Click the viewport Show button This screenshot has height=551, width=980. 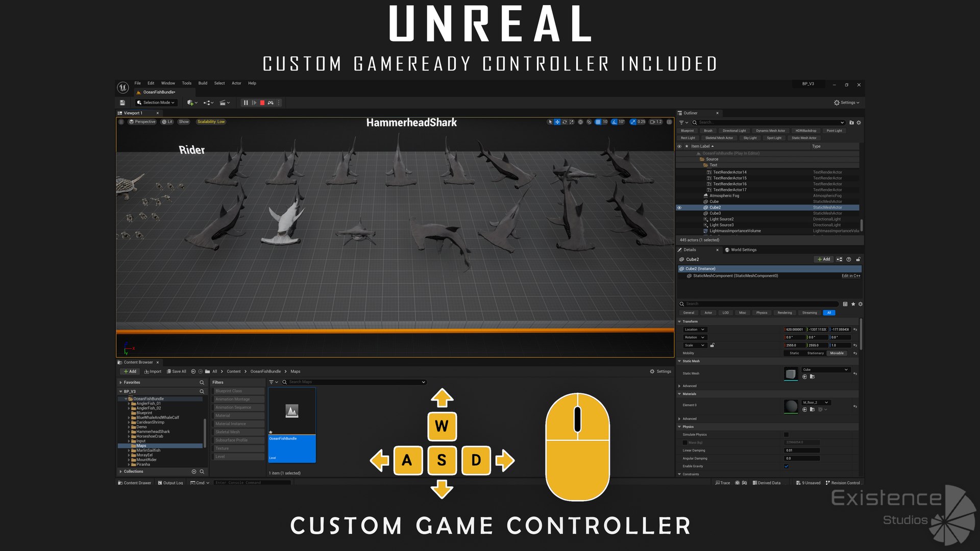point(184,122)
